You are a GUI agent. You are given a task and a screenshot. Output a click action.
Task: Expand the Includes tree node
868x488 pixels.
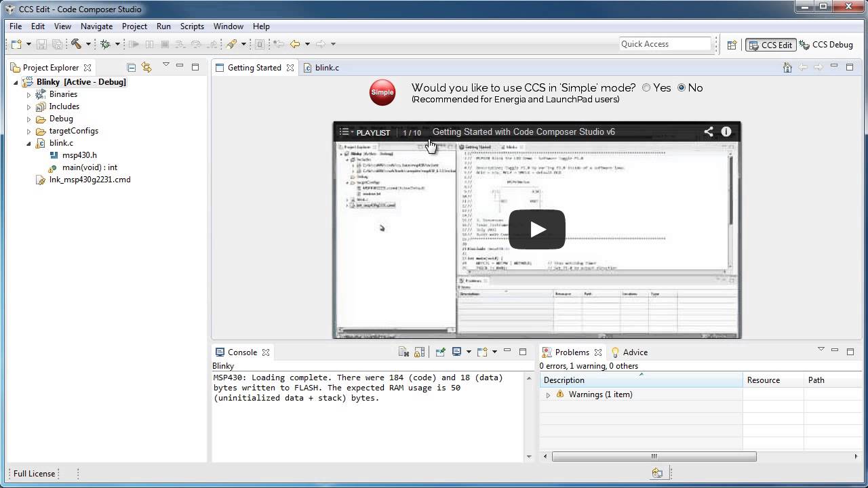click(28, 106)
